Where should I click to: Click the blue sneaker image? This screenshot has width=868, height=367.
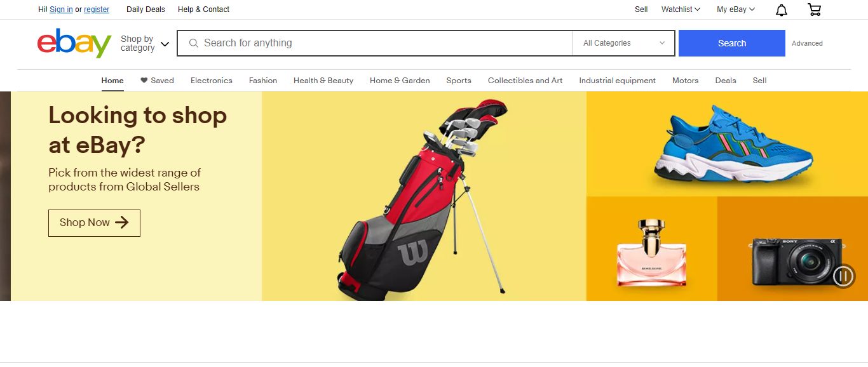pos(734,145)
